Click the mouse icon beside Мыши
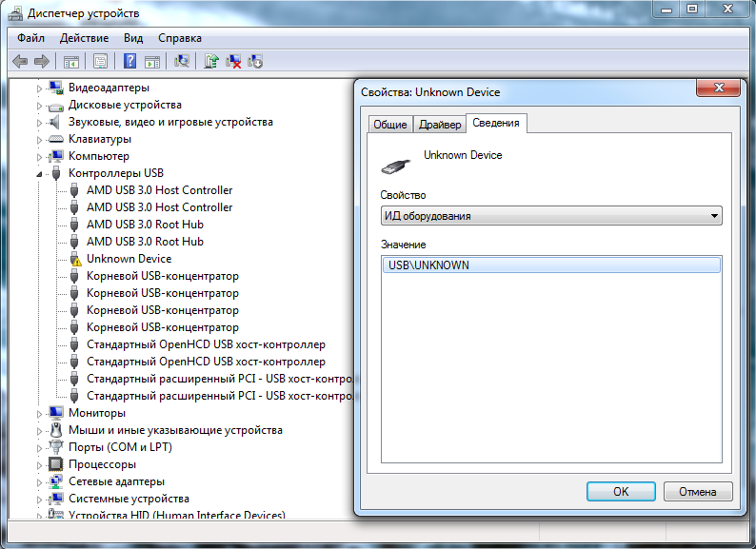 (x=56, y=430)
